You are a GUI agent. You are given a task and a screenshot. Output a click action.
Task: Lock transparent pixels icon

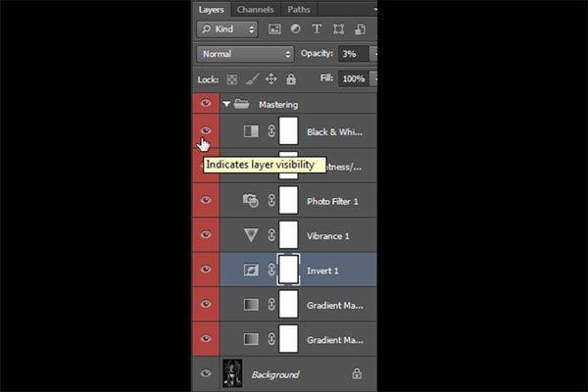(x=231, y=79)
